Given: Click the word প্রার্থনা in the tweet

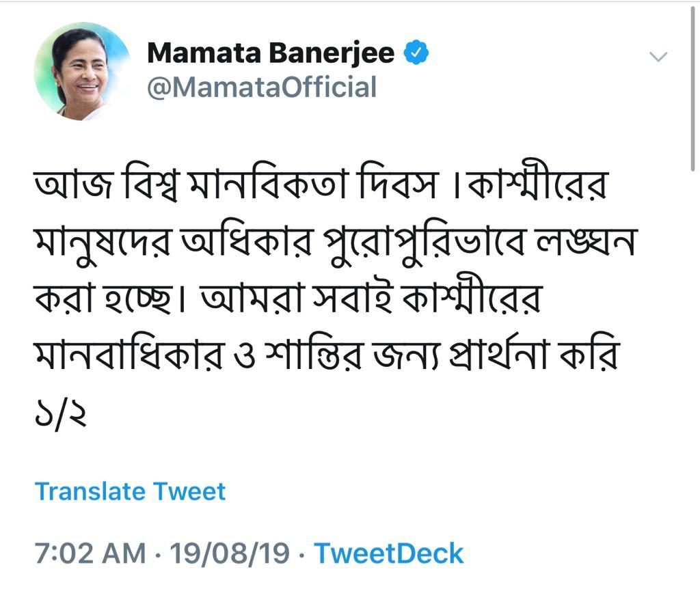Looking at the screenshot, I should (x=498, y=355).
